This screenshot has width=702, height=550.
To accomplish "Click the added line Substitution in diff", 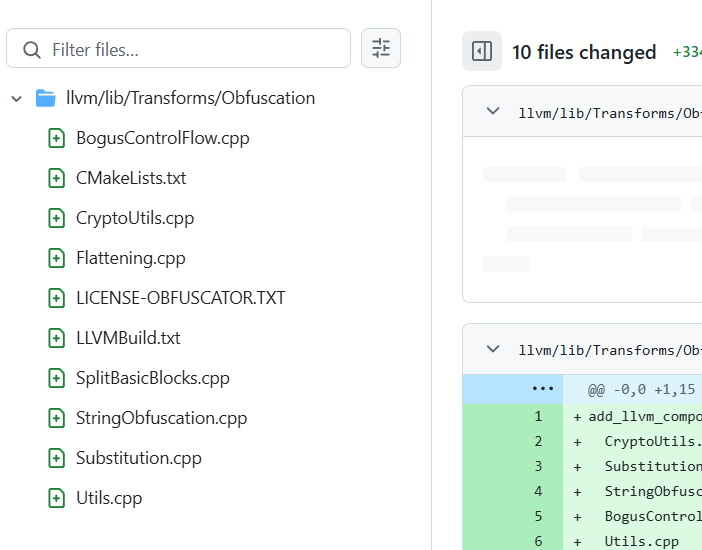I will coord(653,467).
